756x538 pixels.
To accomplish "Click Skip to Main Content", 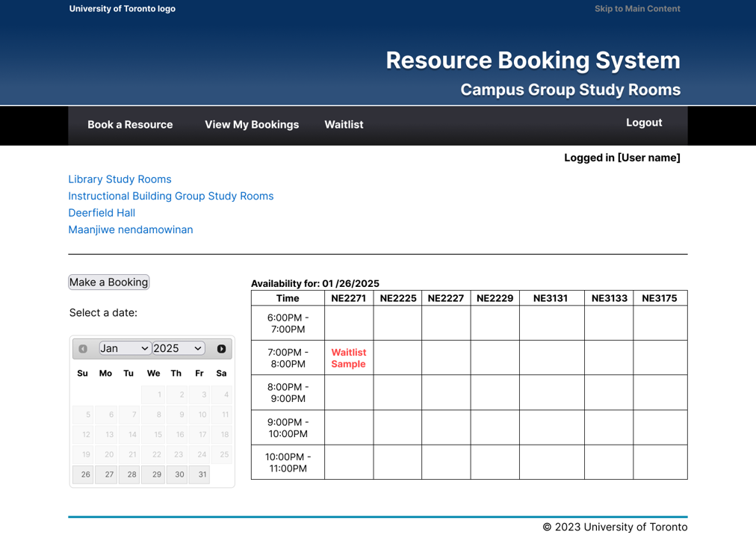I will click(637, 8).
